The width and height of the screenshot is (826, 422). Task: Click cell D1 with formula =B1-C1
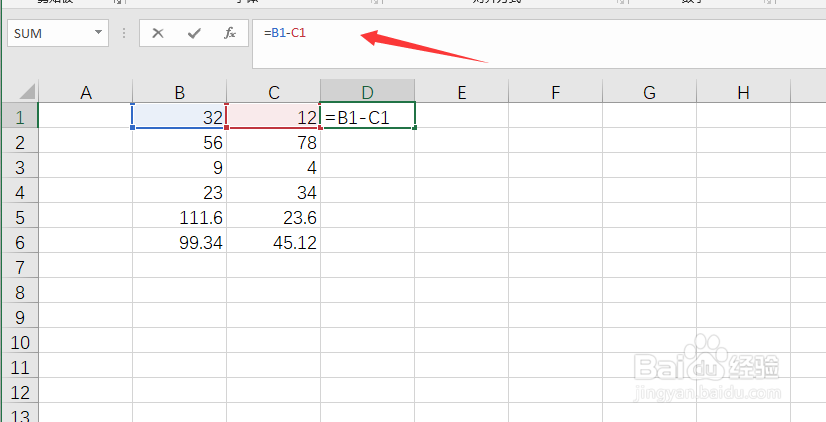pyautogui.click(x=368, y=115)
